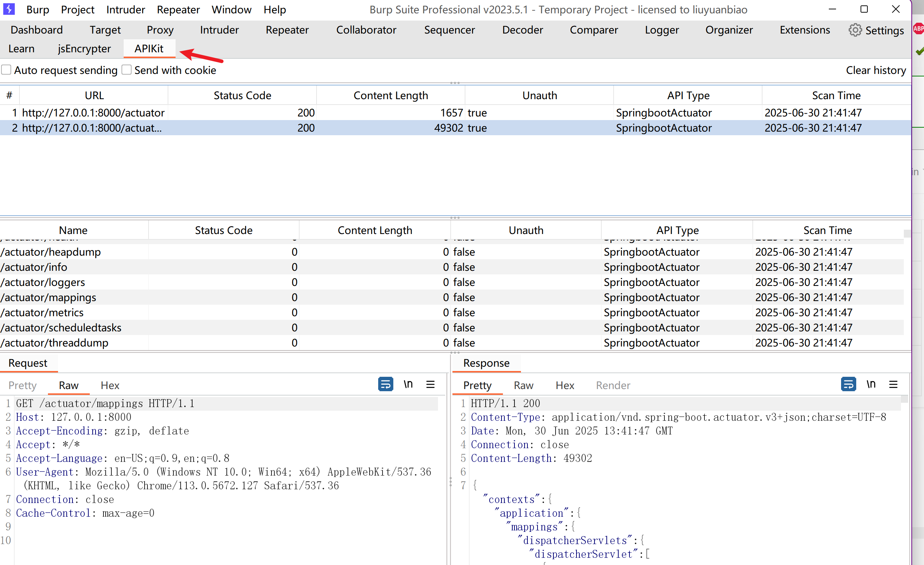Click the Burp logo icon in title bar
This screenshot has width=924, height=565.
coord(9,9)
